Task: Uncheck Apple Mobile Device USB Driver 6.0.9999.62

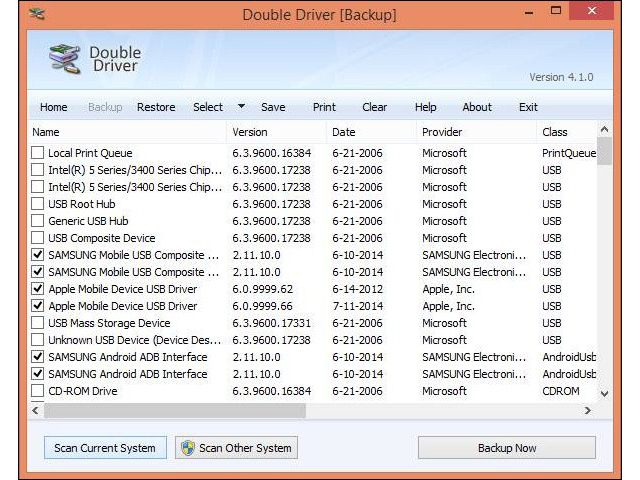Action: click(x=38, y=289)
